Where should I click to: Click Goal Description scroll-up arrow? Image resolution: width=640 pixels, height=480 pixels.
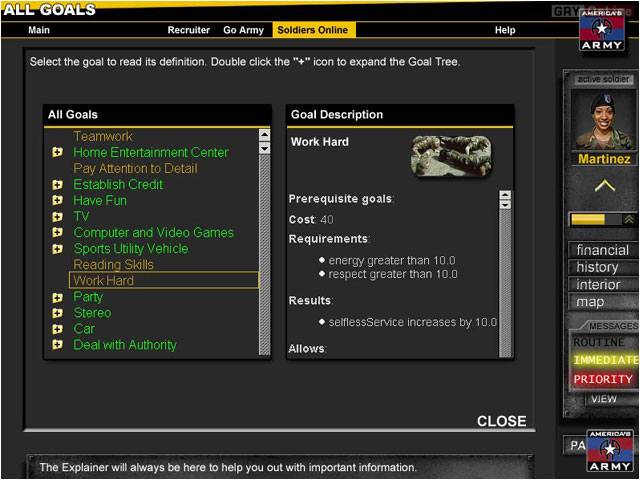505,195
